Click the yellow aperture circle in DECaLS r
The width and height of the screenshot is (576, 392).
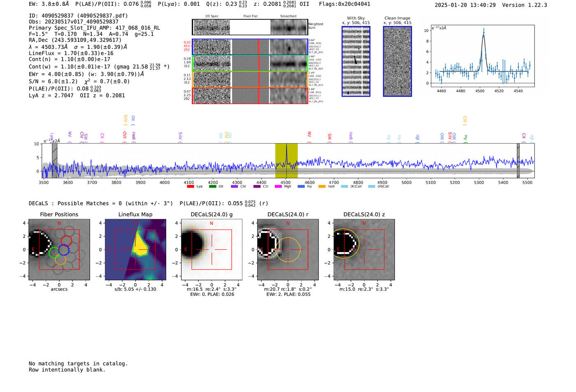[288, 250]
